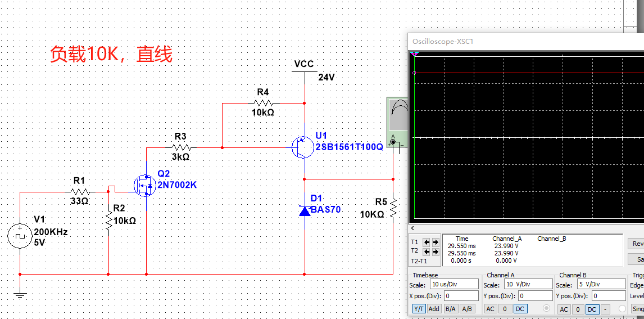Click the Save button in oscilloscope
Viewport: 644px width, 319px height.
tap(636, 259)
